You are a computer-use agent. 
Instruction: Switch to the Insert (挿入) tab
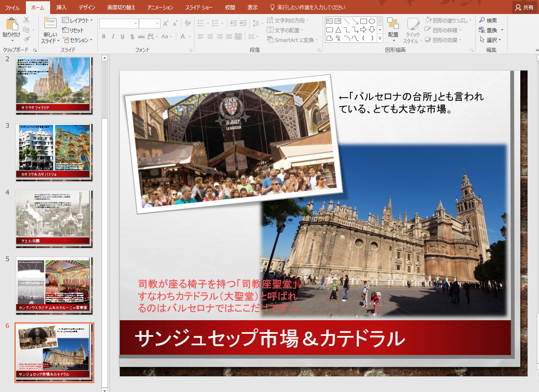coord(62,8)
